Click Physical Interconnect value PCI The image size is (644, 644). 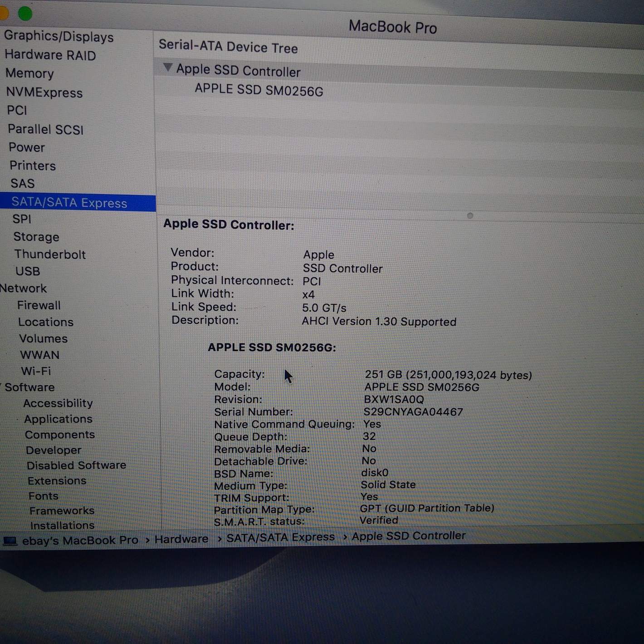pos(312,281)
